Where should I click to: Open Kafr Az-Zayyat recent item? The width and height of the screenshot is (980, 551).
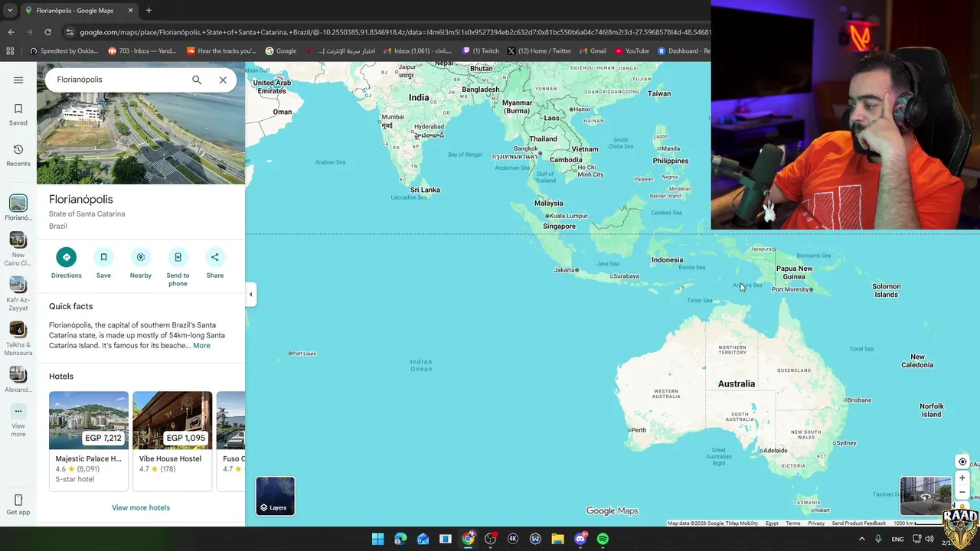pos(18,294)
